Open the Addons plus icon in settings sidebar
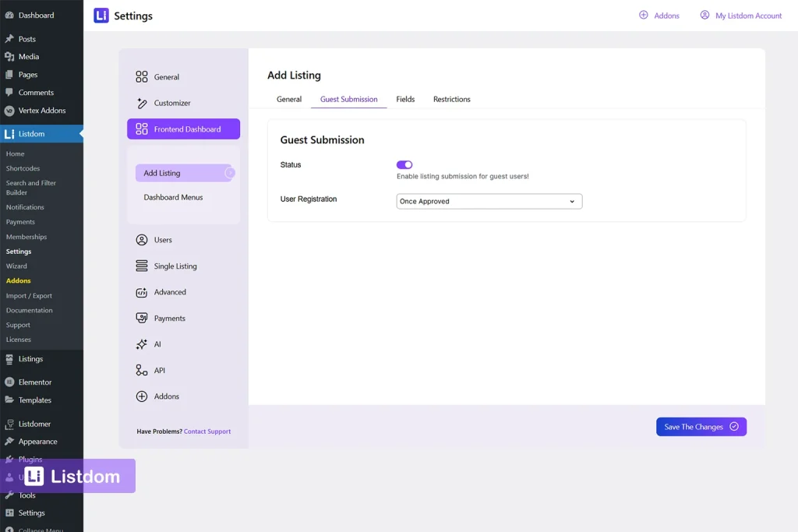 click(x=143, y=396)
